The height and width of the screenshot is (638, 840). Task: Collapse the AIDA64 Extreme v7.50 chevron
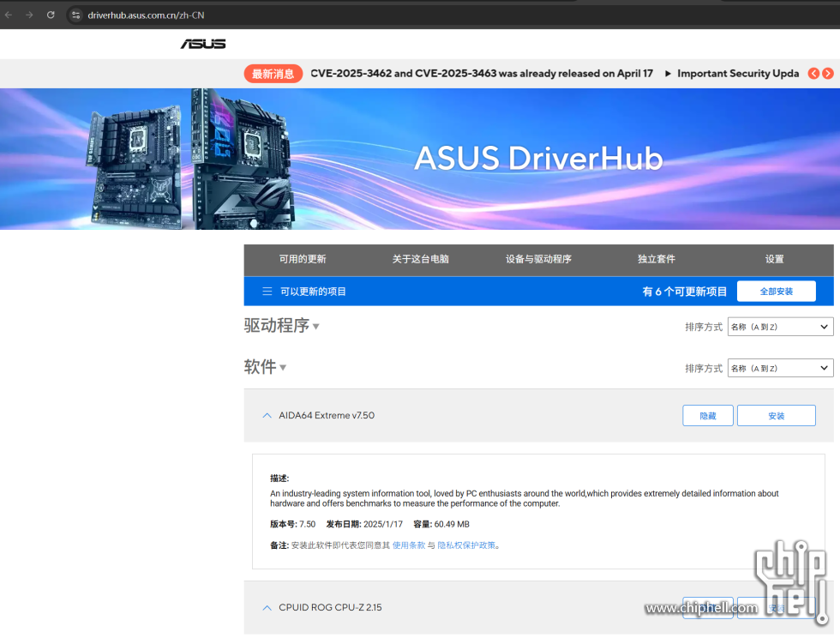pyautogui.click(x=267, y=416)
